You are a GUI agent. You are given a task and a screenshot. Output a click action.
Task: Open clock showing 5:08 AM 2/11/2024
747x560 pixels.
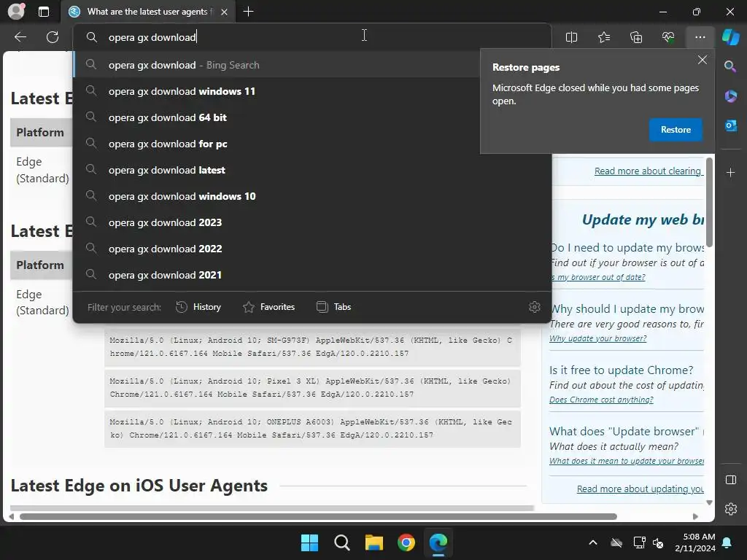695,542
